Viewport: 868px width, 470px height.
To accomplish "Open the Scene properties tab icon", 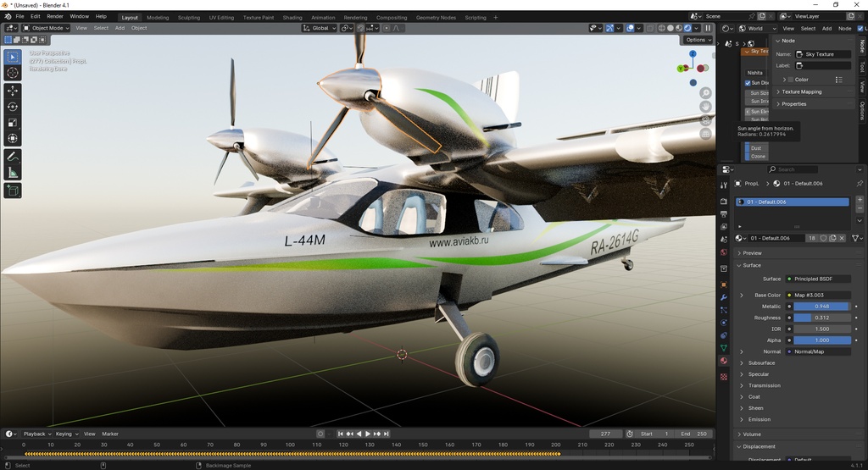I will pyautogui.click(x=724, y=240).
